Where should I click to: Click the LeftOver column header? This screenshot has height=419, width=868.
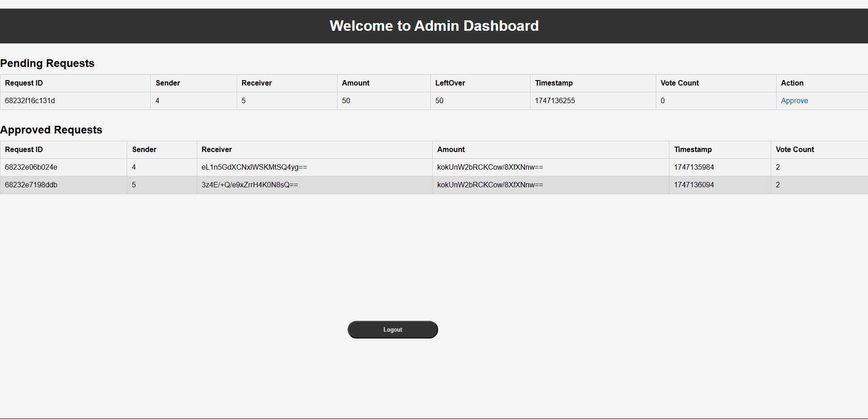(450, 83)
